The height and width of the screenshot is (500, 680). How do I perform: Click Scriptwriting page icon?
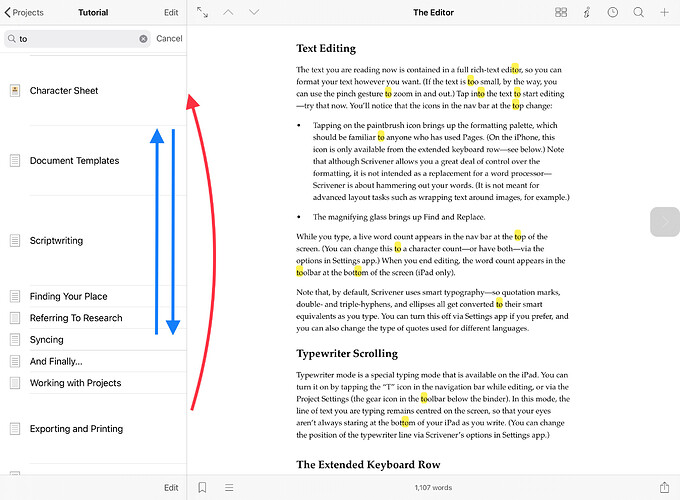pos(15,241)
